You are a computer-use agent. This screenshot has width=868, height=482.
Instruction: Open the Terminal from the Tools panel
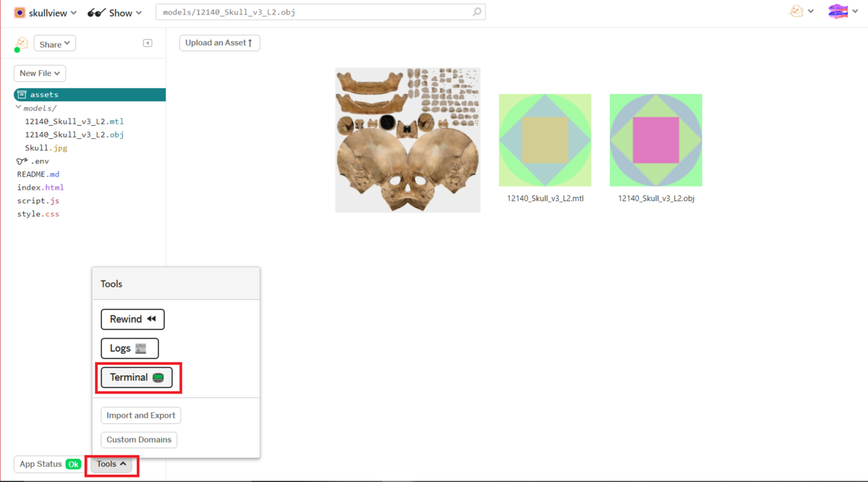[137, 377]
